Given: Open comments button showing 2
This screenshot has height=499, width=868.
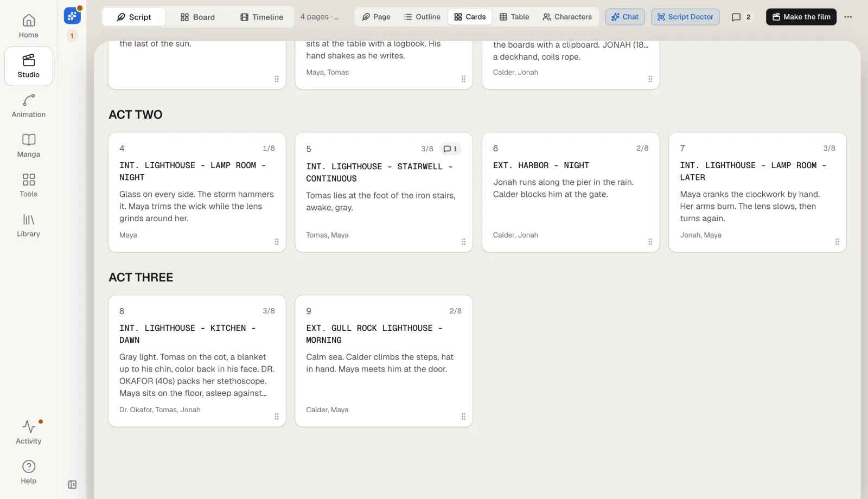Looking at the screenshot, I should [741, 17].
